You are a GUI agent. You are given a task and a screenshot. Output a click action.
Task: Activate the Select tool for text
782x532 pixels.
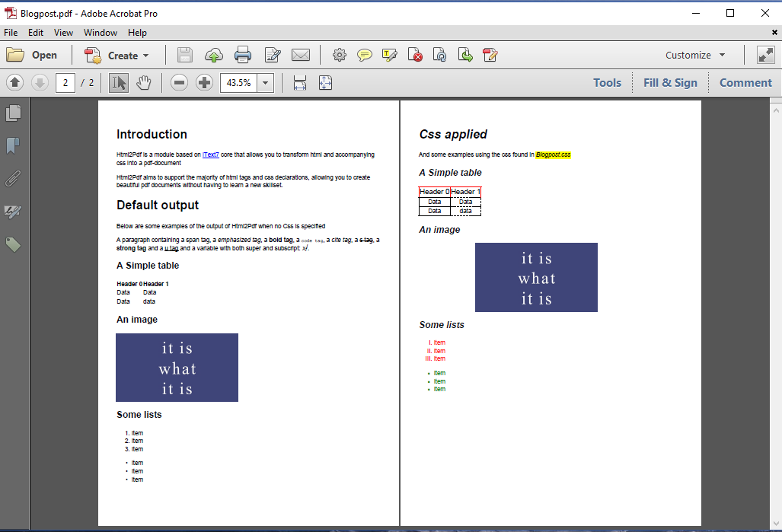pos(119,83)
